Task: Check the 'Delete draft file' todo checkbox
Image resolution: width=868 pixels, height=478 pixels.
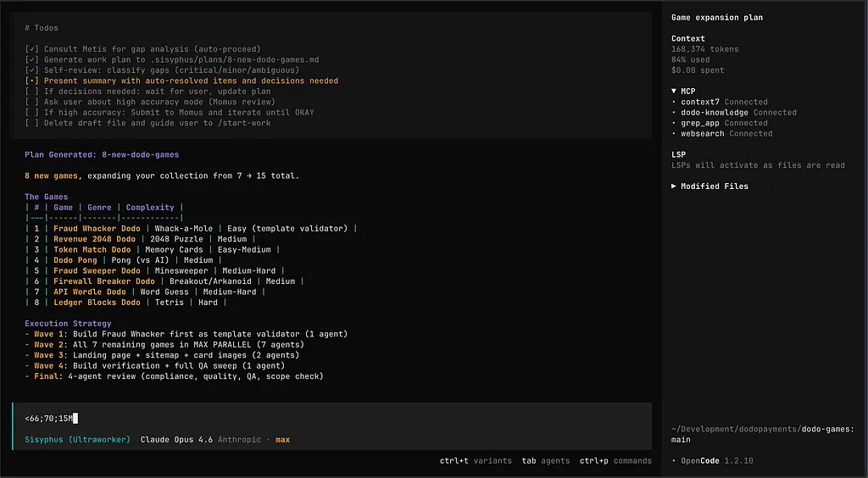Action: click(31, 124)
